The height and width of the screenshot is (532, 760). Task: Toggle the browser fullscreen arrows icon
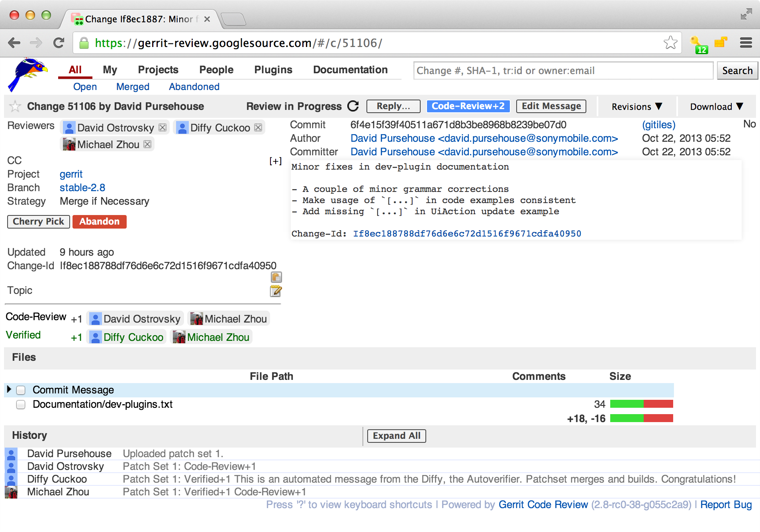coord(746,14)
